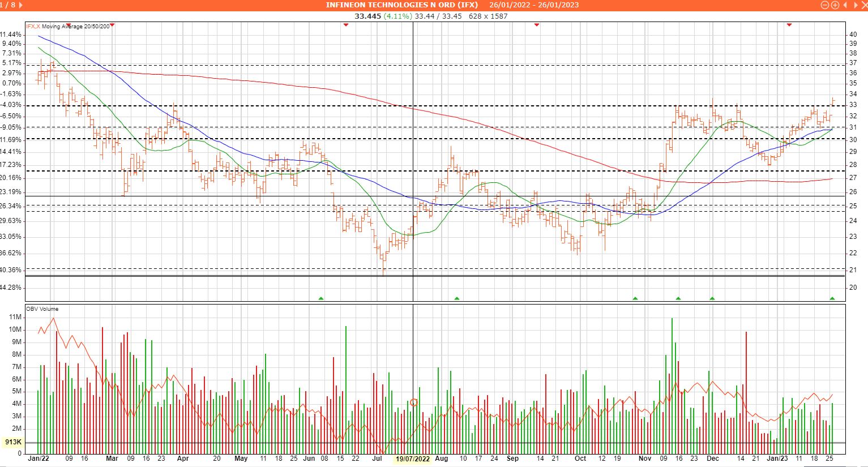Click the green up-triangle marker near June 8
Image resolution: width=868 pixels, height=467 pixels.
pyautogui.click(x=321, y=298)
